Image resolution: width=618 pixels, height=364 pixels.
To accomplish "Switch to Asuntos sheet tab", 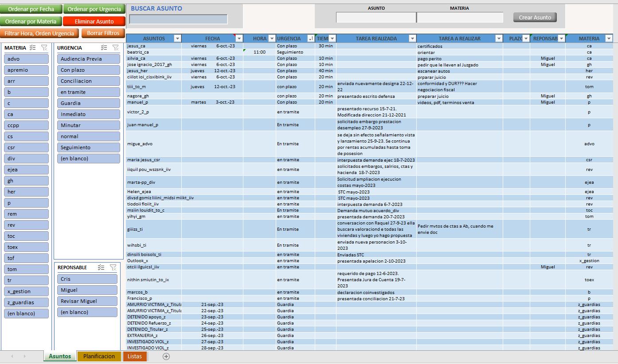I will 60,356.
